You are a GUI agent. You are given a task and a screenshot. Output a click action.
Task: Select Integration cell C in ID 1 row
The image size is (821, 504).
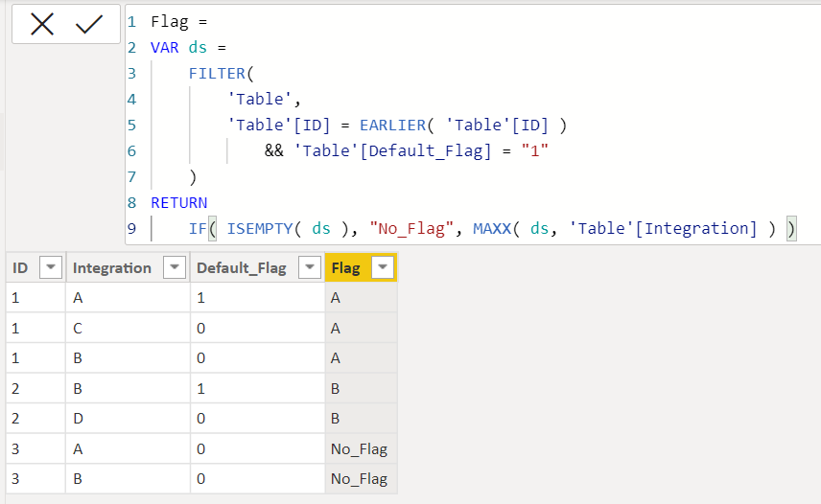click(128, 328)
